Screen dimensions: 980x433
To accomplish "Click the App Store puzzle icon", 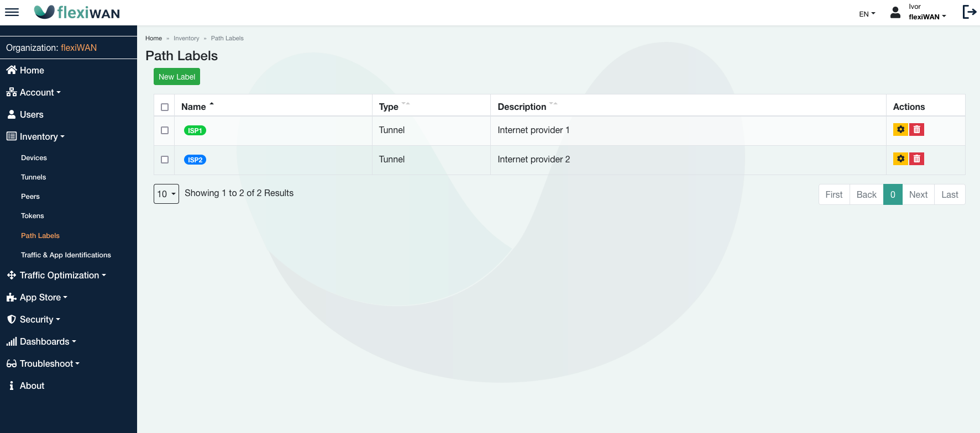I will [x=12, y=297].
